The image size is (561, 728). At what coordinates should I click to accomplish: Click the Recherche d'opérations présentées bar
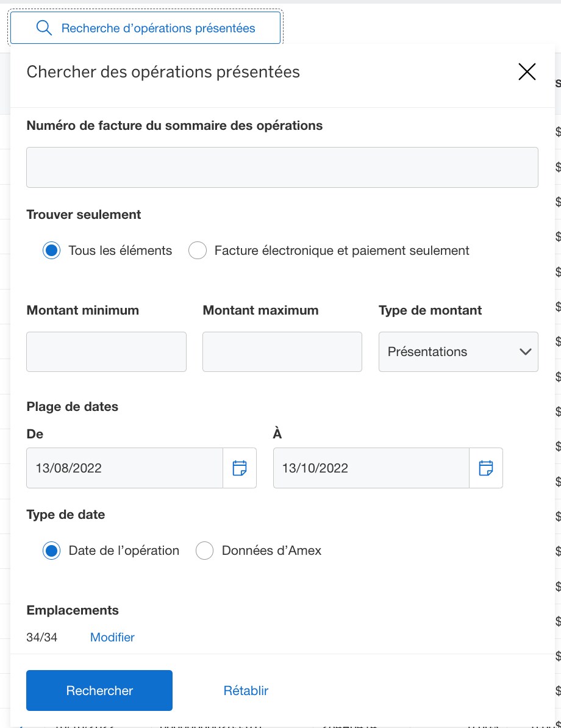click(145, 27)
